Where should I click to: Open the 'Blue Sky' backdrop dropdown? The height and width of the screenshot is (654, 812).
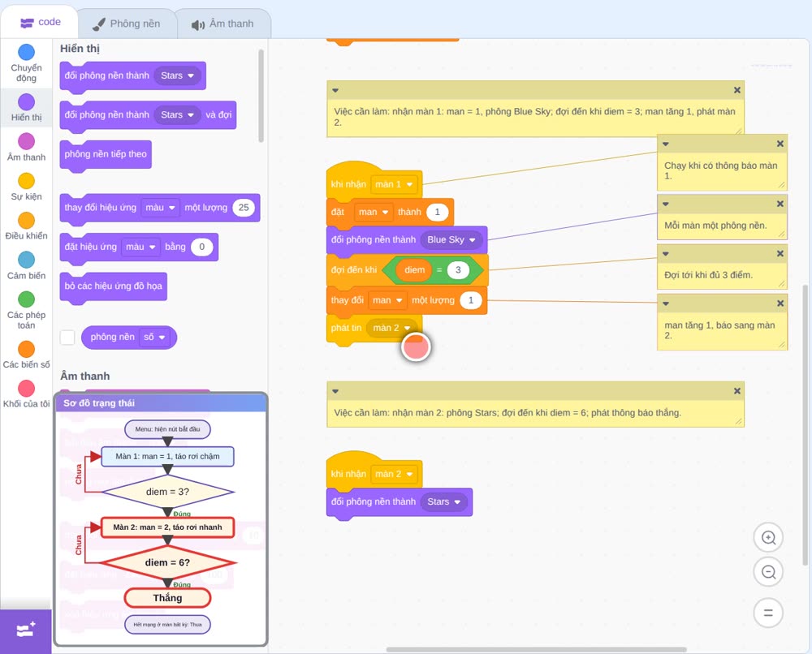451,240
